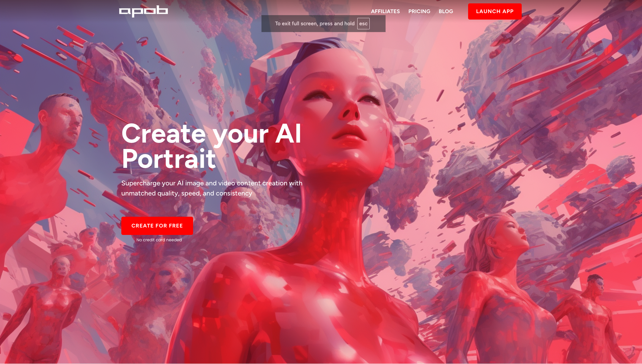Click the exit full screen notification
The height and width of the screenshot is (364, 642).
pyautogui.click(x=323, y=24)
